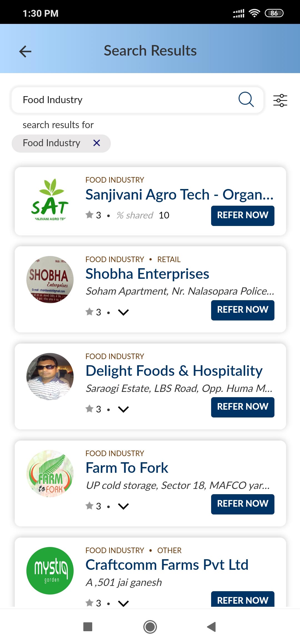
Task: Expand Craftcomm Farms details chevron
Action: 123,603
